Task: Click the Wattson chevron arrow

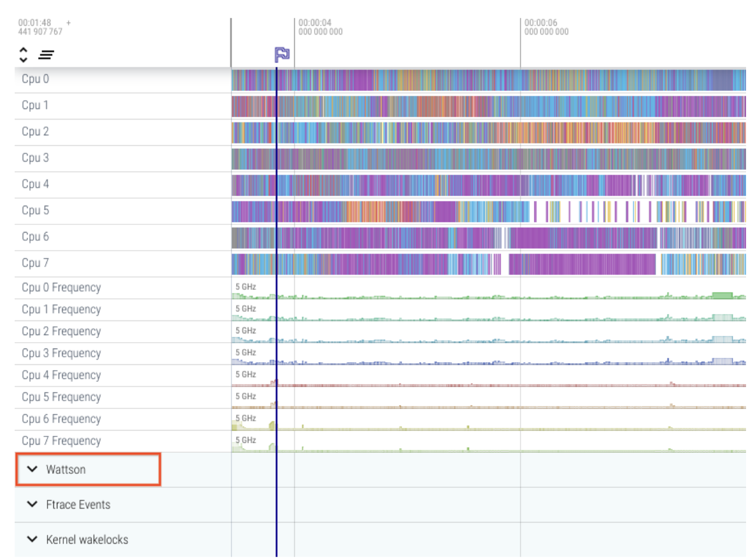Action: pos(32,469)
